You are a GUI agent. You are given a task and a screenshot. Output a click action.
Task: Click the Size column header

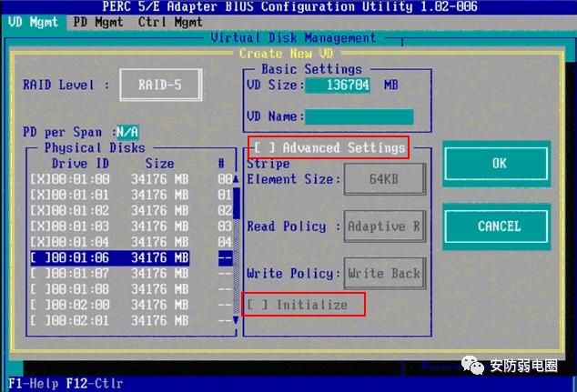[159, 164]
